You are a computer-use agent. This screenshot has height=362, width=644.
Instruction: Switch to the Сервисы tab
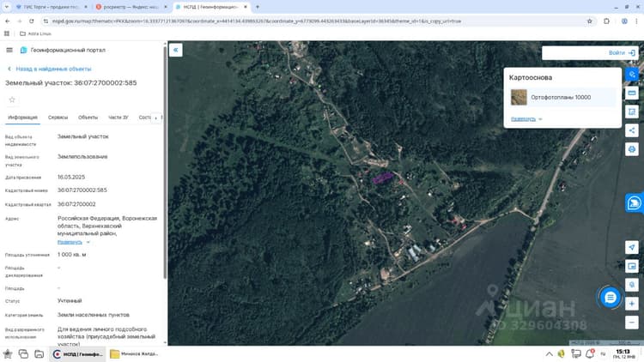click(x=58, y=118)
